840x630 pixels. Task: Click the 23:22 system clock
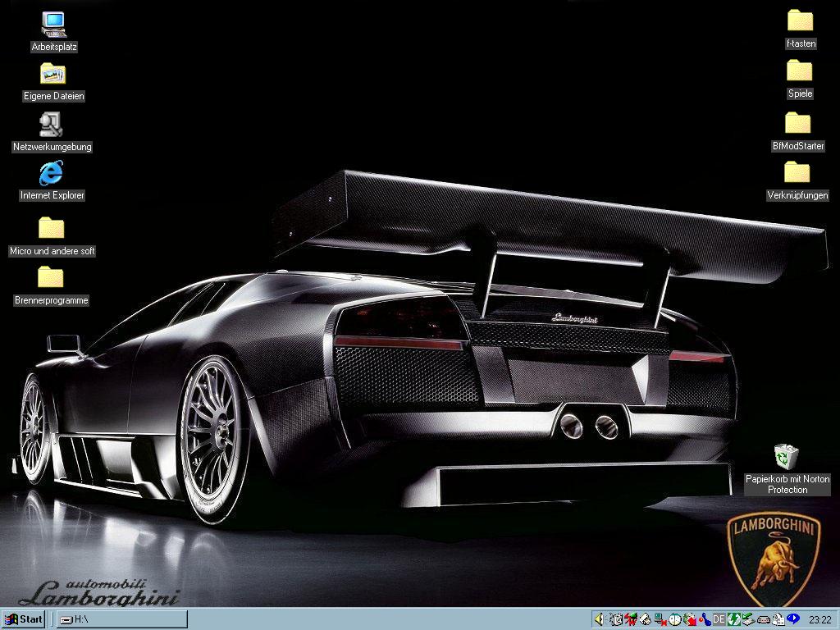[820, 620]
